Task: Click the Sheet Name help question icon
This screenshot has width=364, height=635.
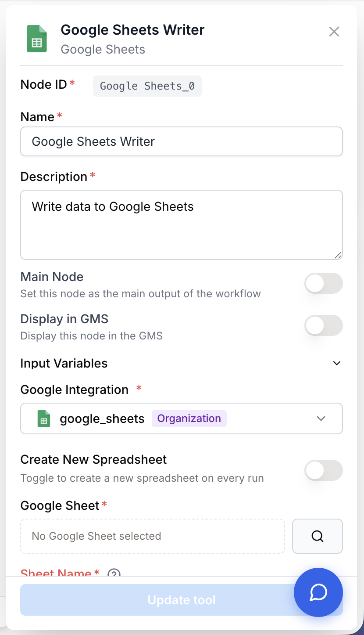Action: (114, 573)
